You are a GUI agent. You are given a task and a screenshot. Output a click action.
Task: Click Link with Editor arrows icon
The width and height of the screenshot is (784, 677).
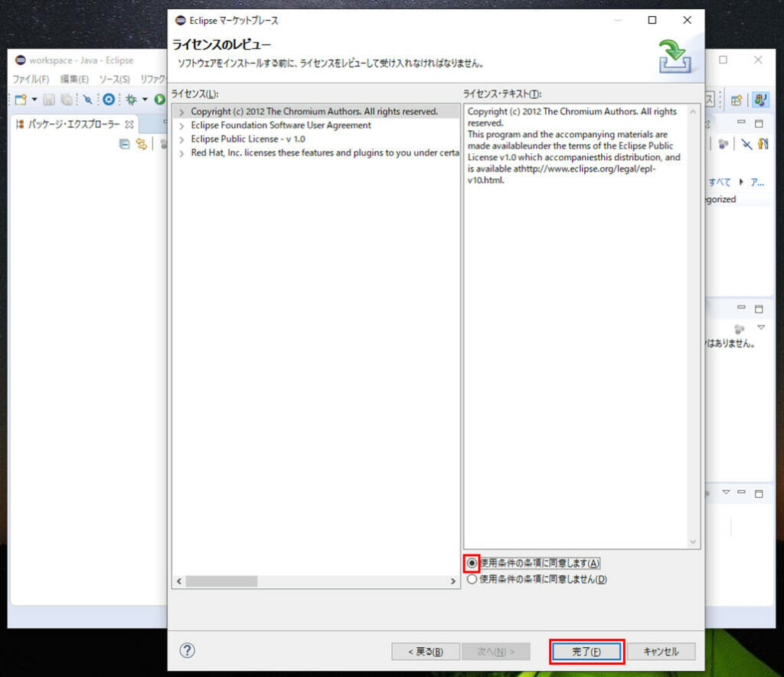[x=142, y=144]
